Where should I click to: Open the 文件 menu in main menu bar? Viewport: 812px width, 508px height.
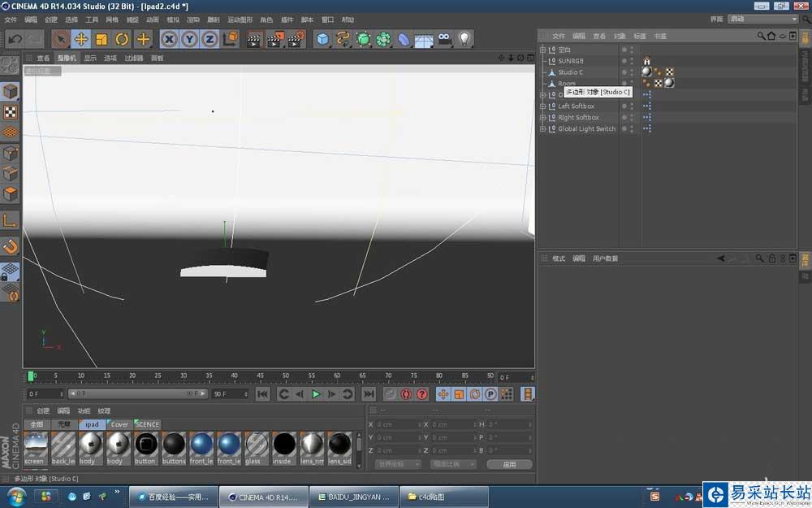11,19
